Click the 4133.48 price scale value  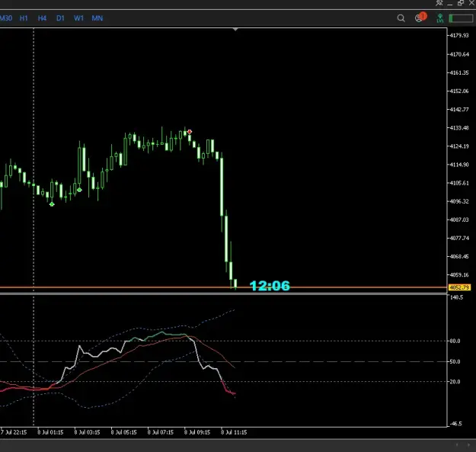[x=459, y=128]
